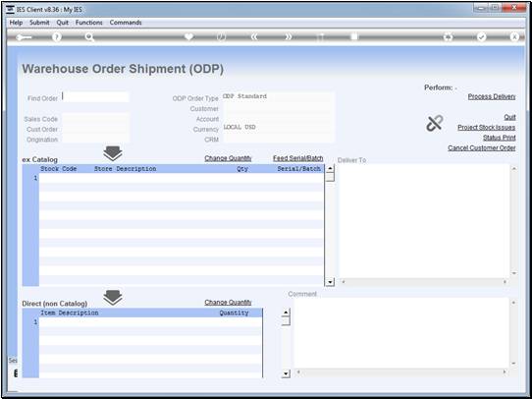This screenshot has height=399, width=532.
Task: Click the key icon in the toolbar
Action: (x=24, y=37)
